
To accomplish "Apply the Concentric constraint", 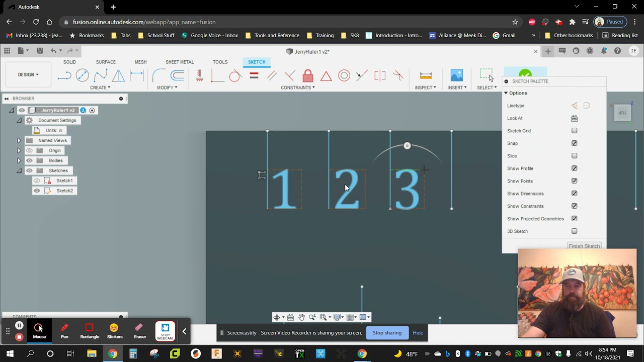I will point(344,76).
